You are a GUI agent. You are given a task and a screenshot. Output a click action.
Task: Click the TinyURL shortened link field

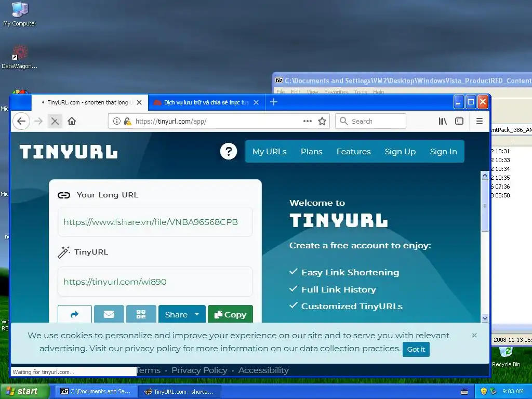[155, 282]
